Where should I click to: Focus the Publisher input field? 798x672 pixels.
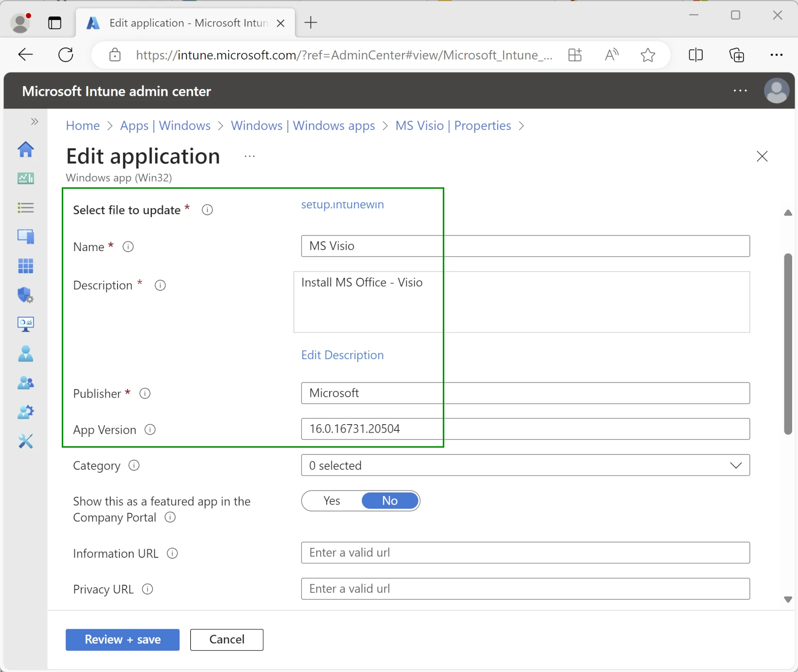point(525,393)
